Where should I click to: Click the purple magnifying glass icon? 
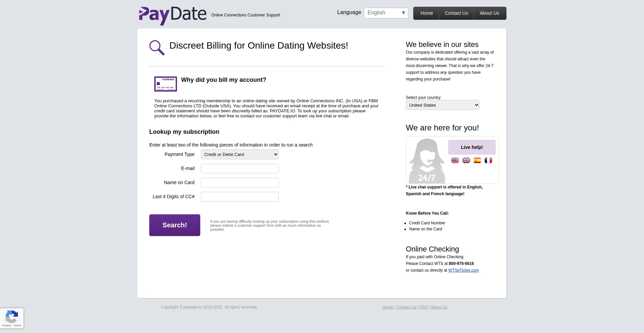pyautogui.click(x=157, y=48)
